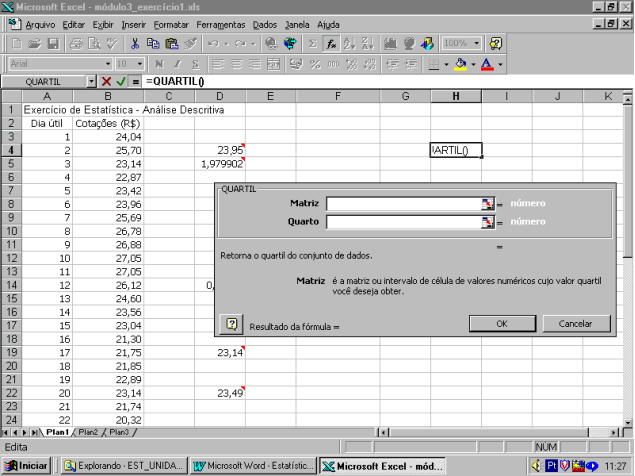Viewport: 635px width, 476px height.
Task: Collapse dialog using Matriz range selector icon
Action: click(487, 203)
